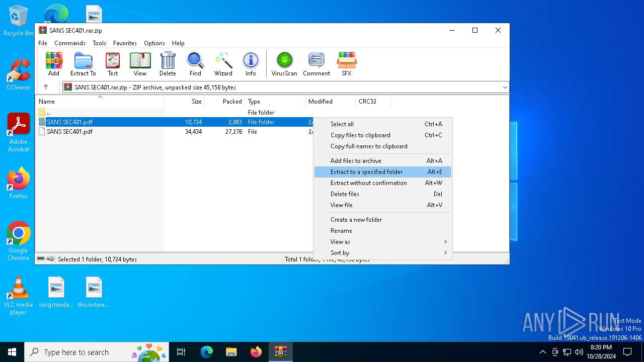Open the Tools menu
Screen dimensions: 644x362
point(99,43)
